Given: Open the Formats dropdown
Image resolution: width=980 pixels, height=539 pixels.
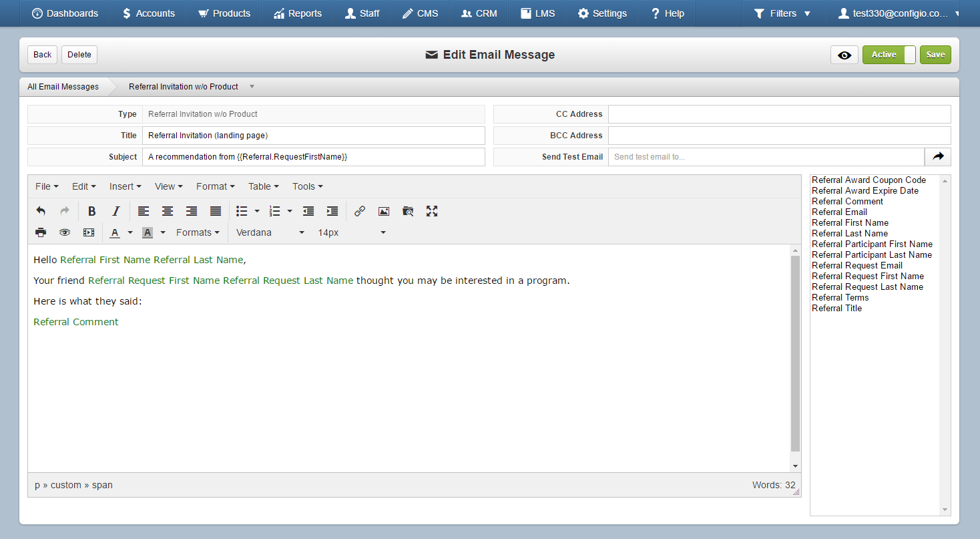Looking at the screenshot, I should 198,232.
